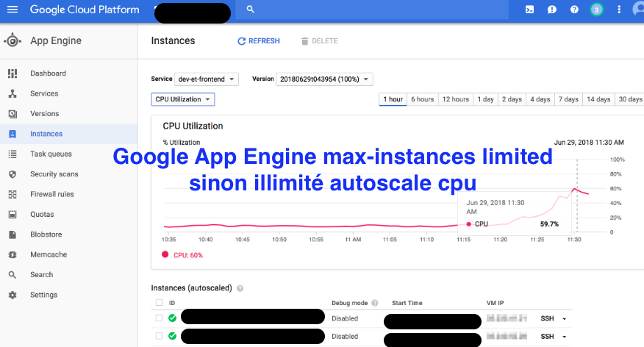Check the first instance row checkbox
This screenshot has height=347, width=644.
click(x=159, y=318)
